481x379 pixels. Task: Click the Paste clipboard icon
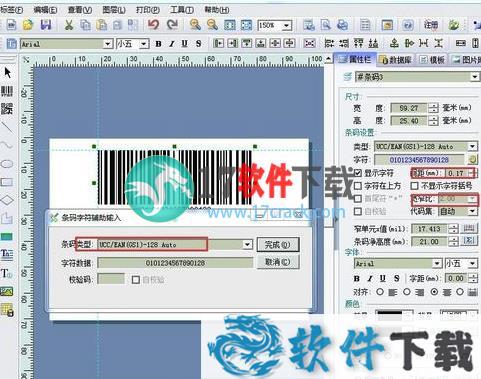coord(102,25)
